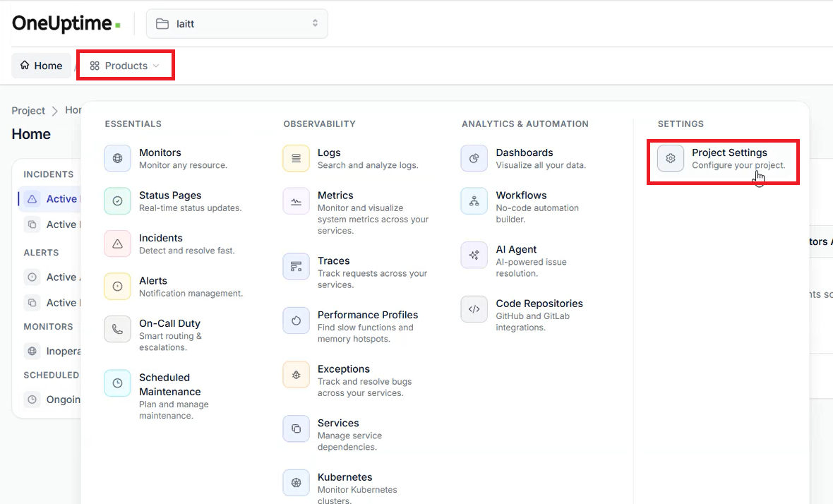The width and height of the screenshot is (833, 504).
Task: Click the OneUptime logo
Action: click(x=66, y=23)
